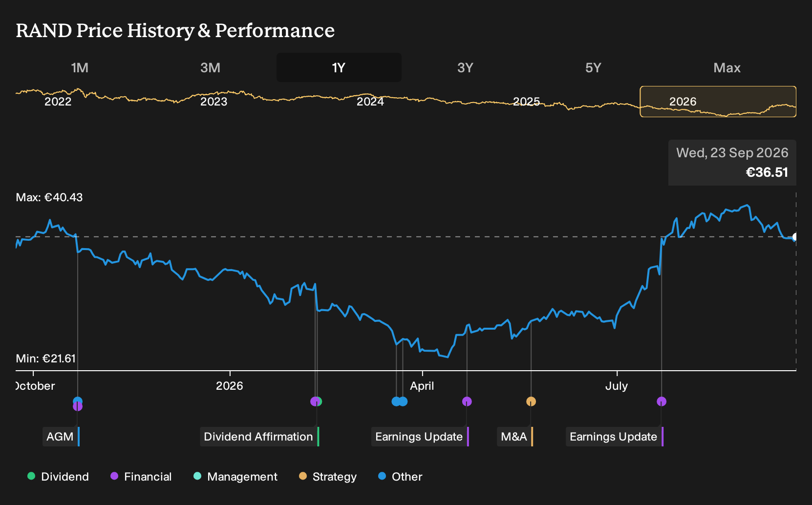Click the purple July Earnings Update marker
812x505 pixels.
click(x=662, y=401)
